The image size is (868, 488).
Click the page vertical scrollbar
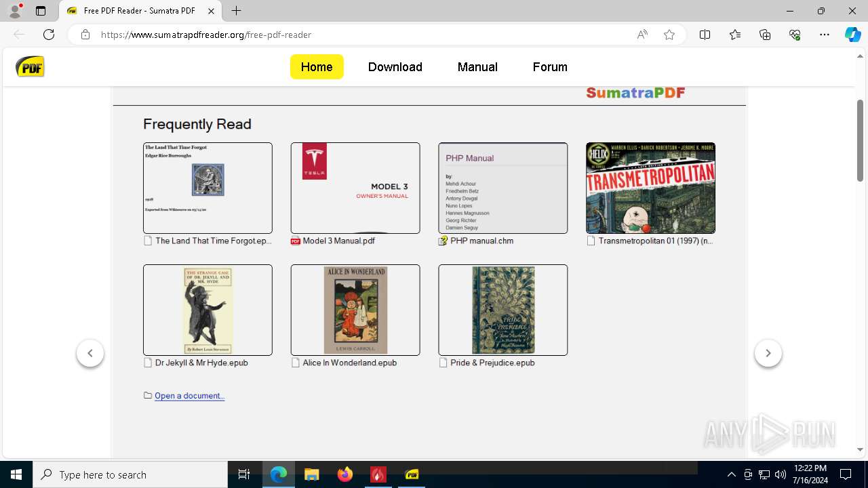860,140
